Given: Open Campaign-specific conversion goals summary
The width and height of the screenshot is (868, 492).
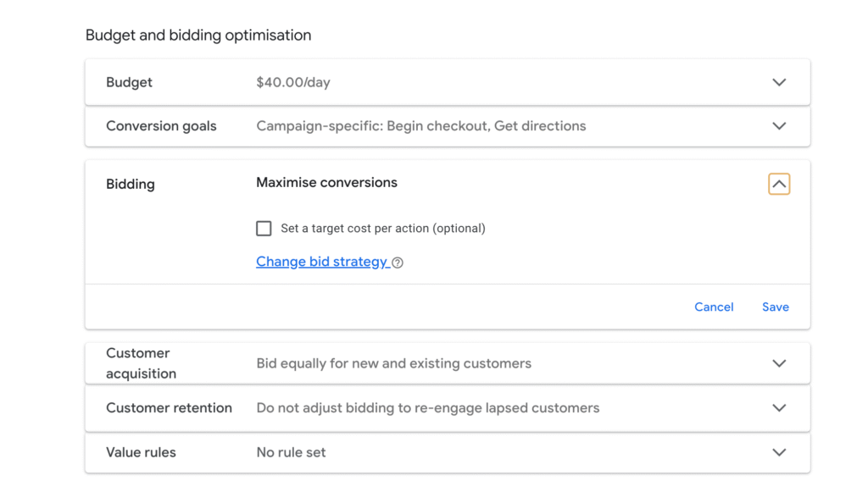Looking at the screenshot, I should click(420, 126).
